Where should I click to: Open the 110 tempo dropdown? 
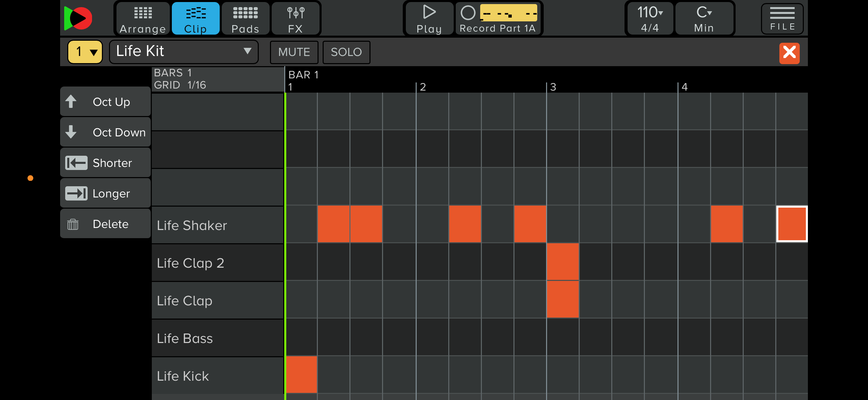(x=650, y=18)
